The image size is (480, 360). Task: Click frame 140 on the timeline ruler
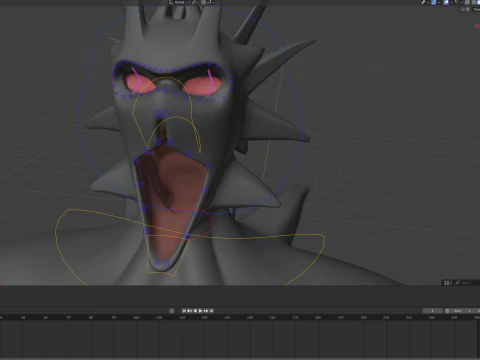(227, 318)
